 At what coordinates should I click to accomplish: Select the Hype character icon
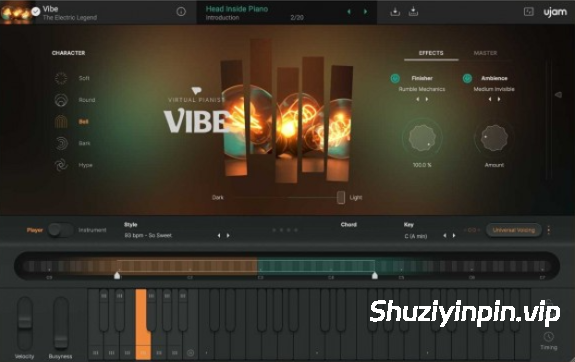coord(61,165)
